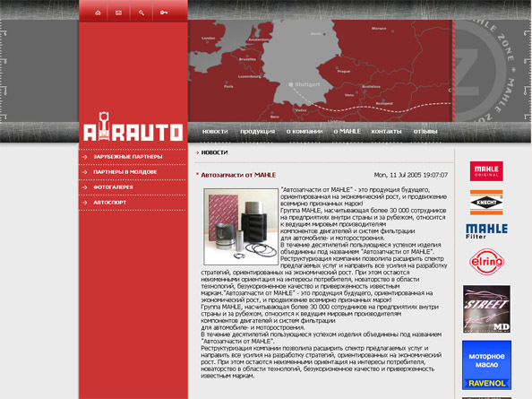Open the О MAHLE menu item
The height and width of the screenshot is (399, 532).
pyautogui.click(x=347, y=132)
